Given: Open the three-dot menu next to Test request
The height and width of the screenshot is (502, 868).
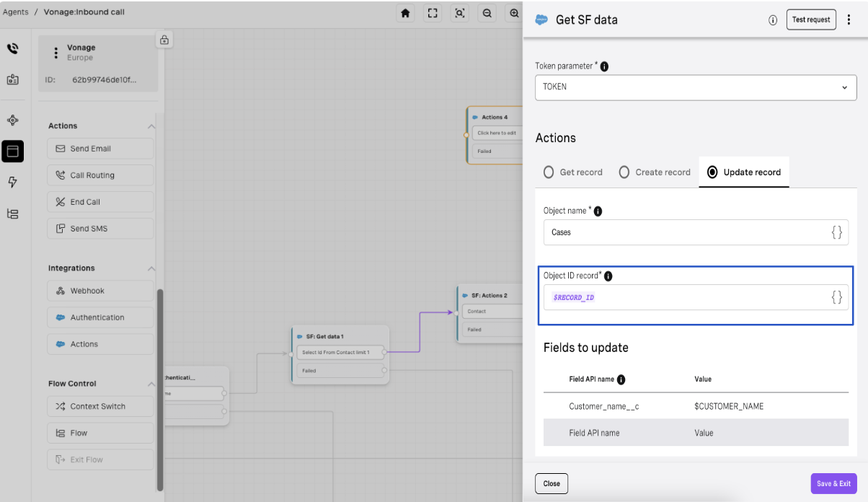Looking at the screenshot, I should click(849, 19).
